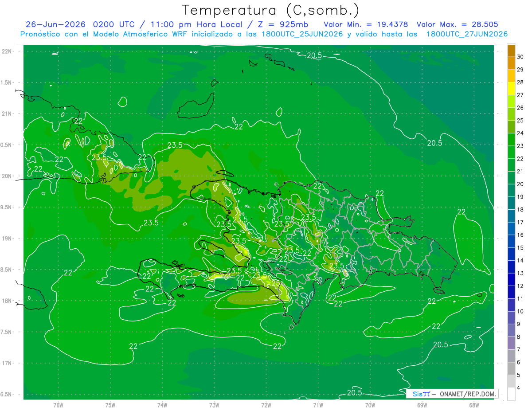Screen dimensions: 532x411
Task: Click 'Valor Min. = 19.4378' text
Action: pos(366,24)
